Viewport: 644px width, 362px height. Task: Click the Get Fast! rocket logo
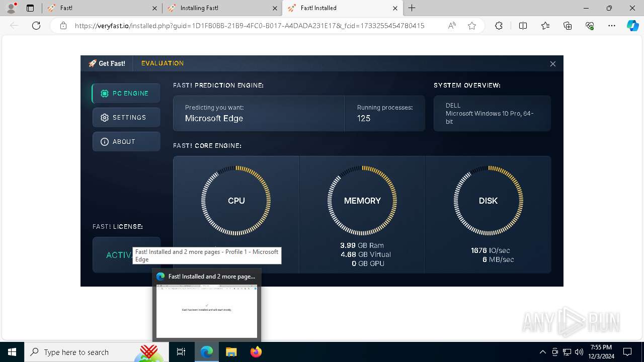(107, 63)
